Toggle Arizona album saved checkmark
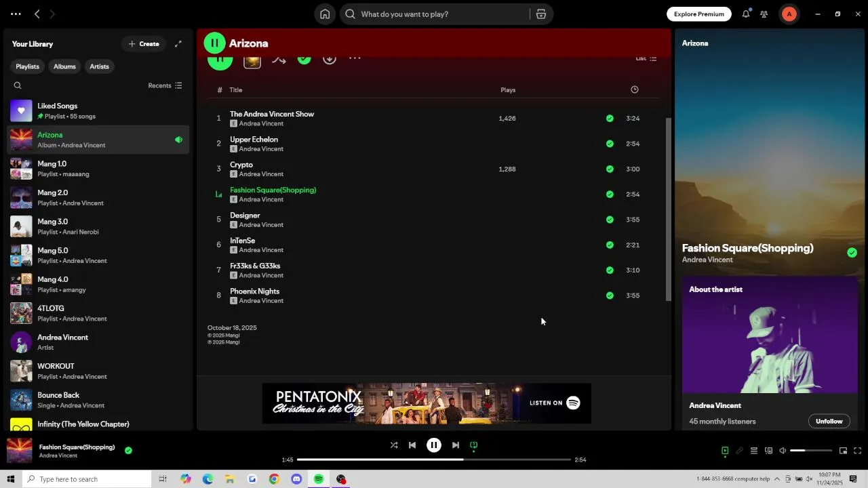The height and width of the screenshot is (488, 868). click(x=304, y=59)
